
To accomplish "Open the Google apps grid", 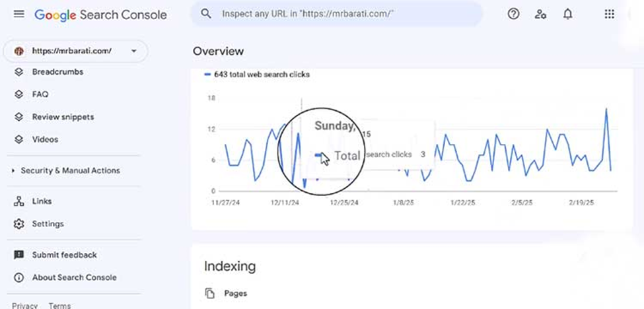I will [x=610, y=15].
